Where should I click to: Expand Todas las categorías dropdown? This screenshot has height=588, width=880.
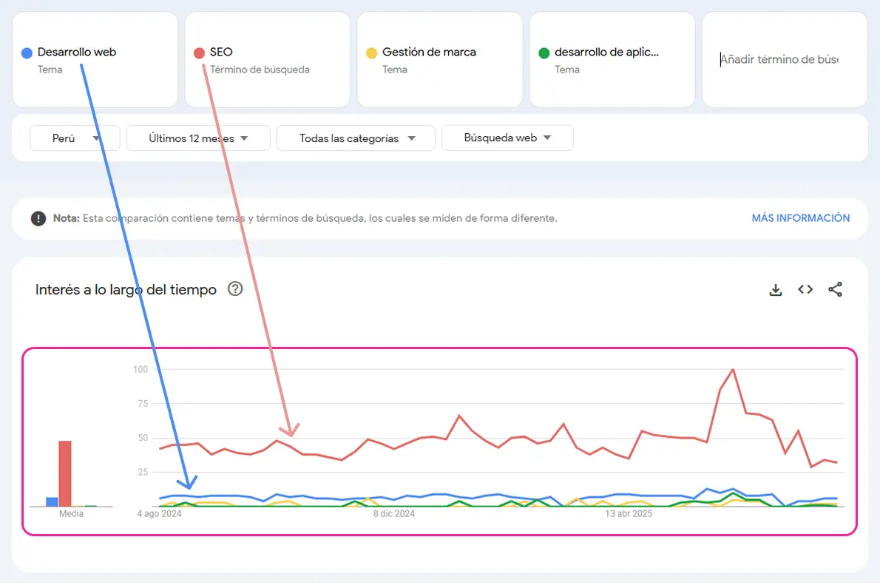[x=356, y=138]
